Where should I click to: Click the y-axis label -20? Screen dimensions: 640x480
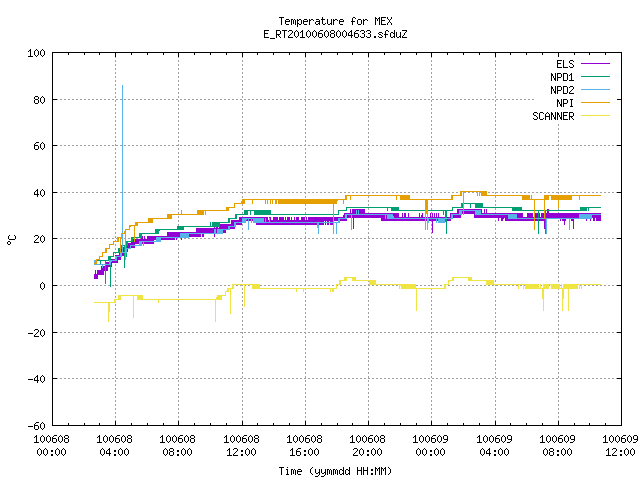(x=36, y=333)
